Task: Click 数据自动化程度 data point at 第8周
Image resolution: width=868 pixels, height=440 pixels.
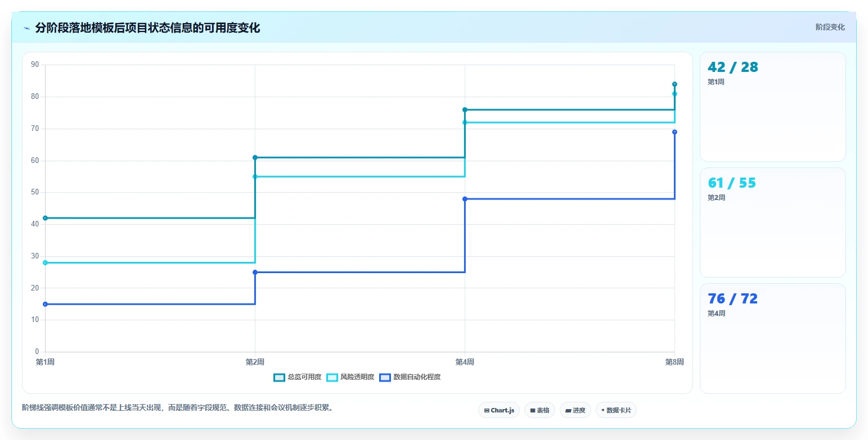Action: pos(674,132)
